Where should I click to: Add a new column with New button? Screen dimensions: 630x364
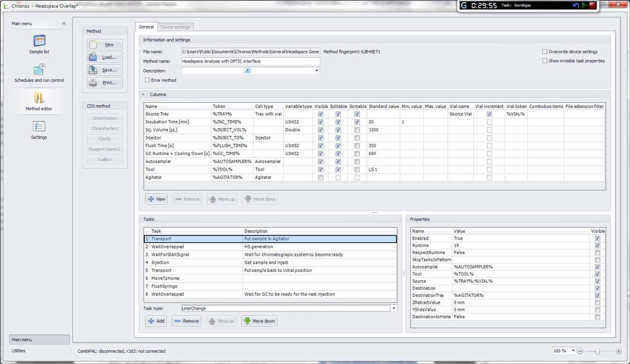pyautogui.click(x=156, y=199)
